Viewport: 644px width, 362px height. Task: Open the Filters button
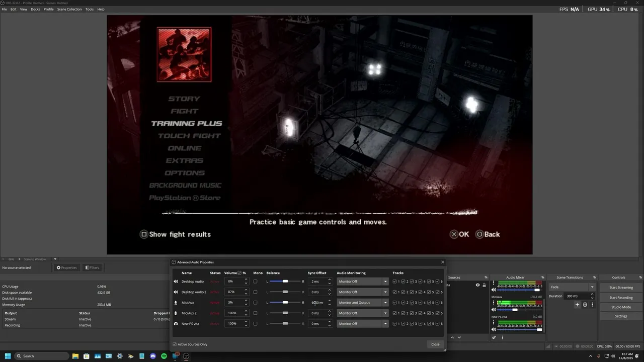pos(92,267)
